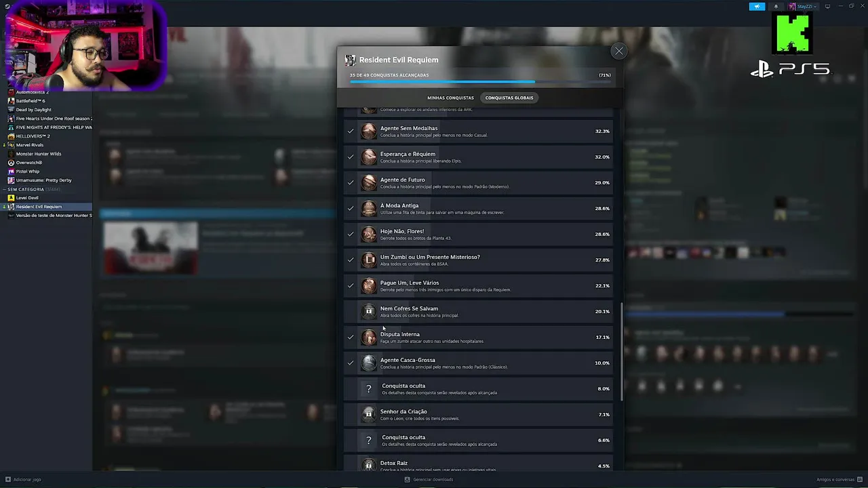Click the 32.3% value for Agente Sem Medalhas
Image resolution: width=868 pixels, height=488 pixels.
[x=602, y=131]
